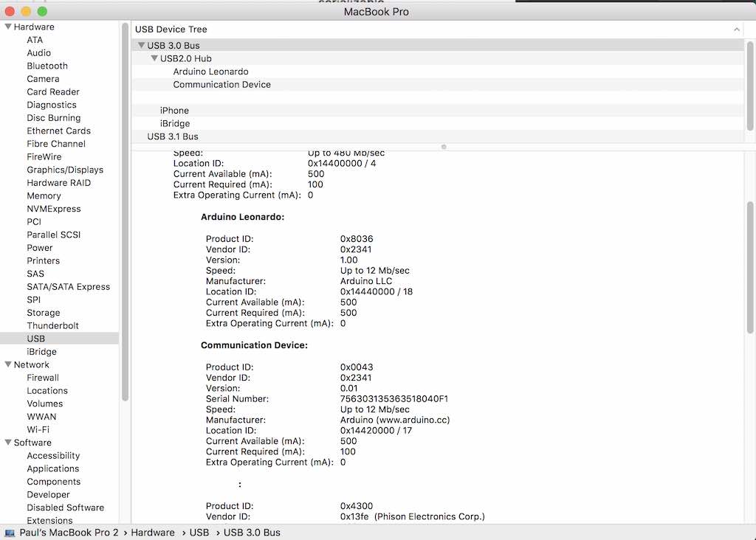
Task: Open Disc Burning in the sidebar
Action: click(53, 117)
